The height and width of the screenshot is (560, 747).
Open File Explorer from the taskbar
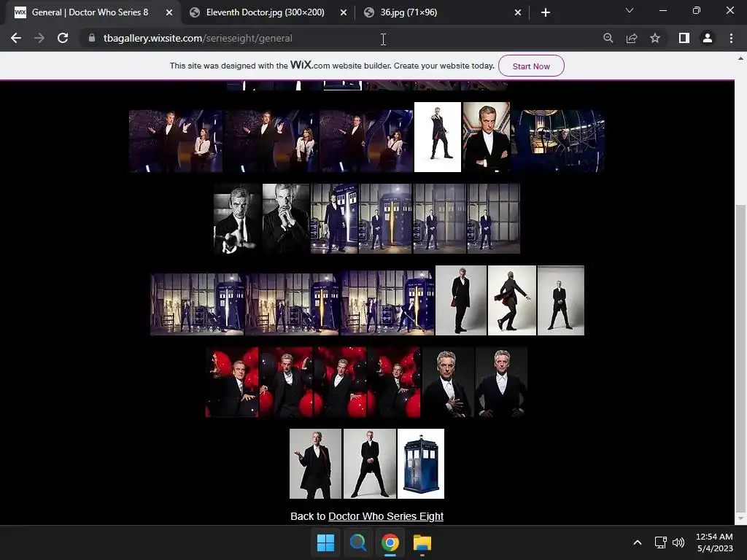[x=422, y=542]
